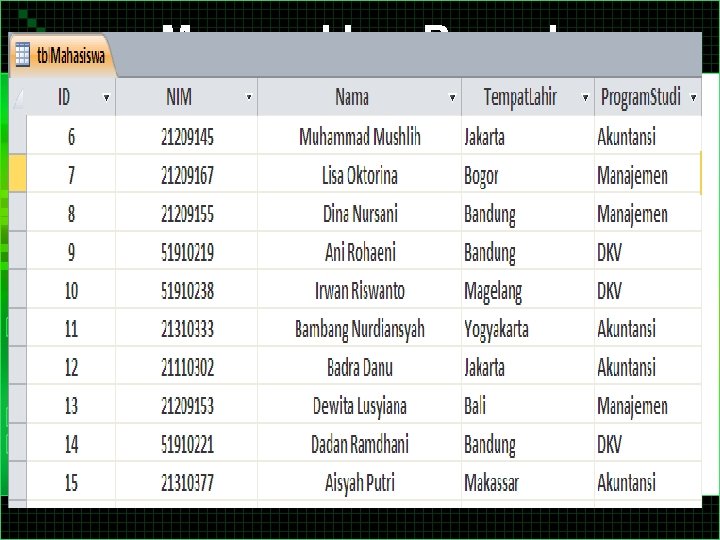
Task: Click Akuntansi in Muhammad Mushlih's row
Action: click(648, 136)
